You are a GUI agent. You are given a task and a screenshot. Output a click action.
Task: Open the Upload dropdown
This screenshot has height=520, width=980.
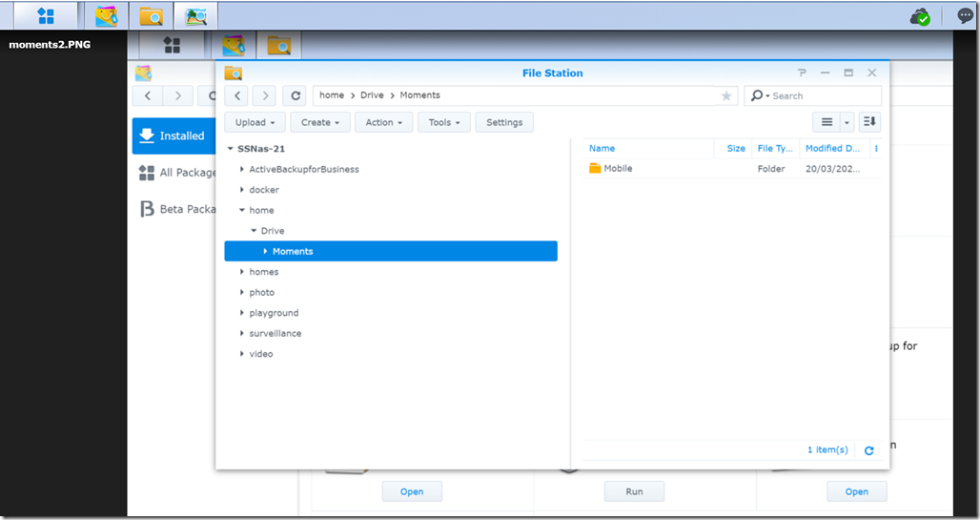255,122
